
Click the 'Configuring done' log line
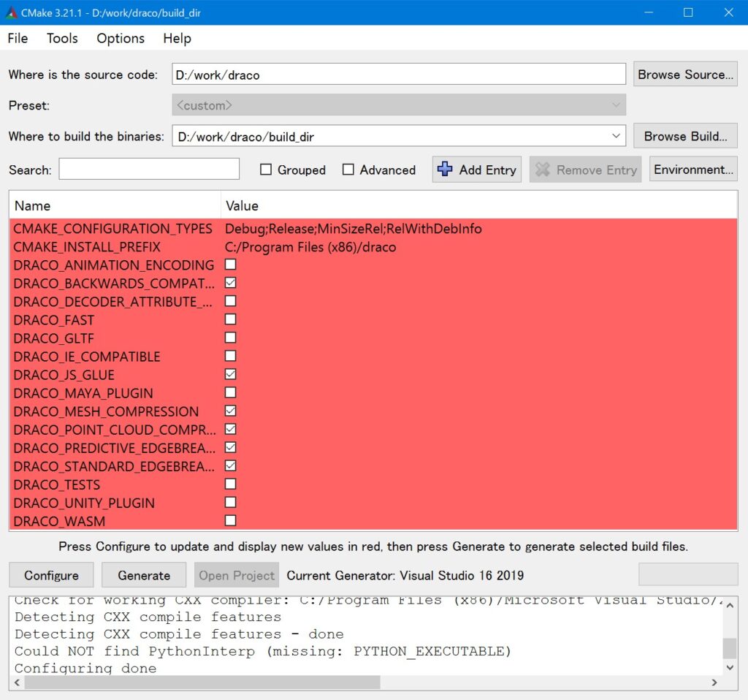coord(85,668)
